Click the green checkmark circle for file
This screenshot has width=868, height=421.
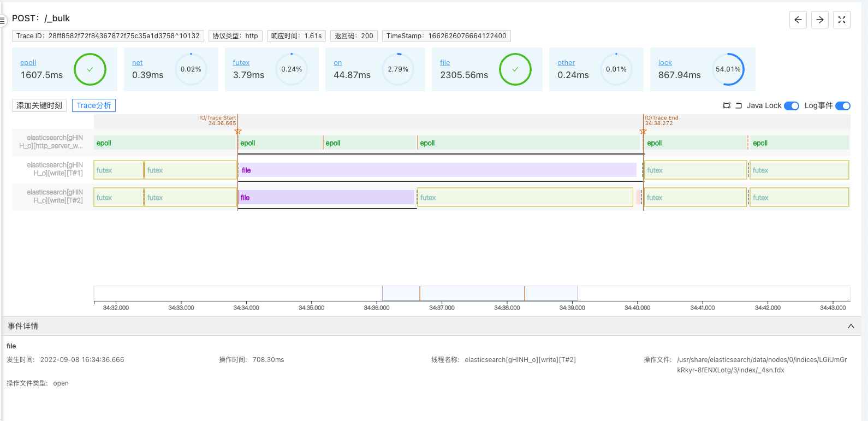coord(515,69)
